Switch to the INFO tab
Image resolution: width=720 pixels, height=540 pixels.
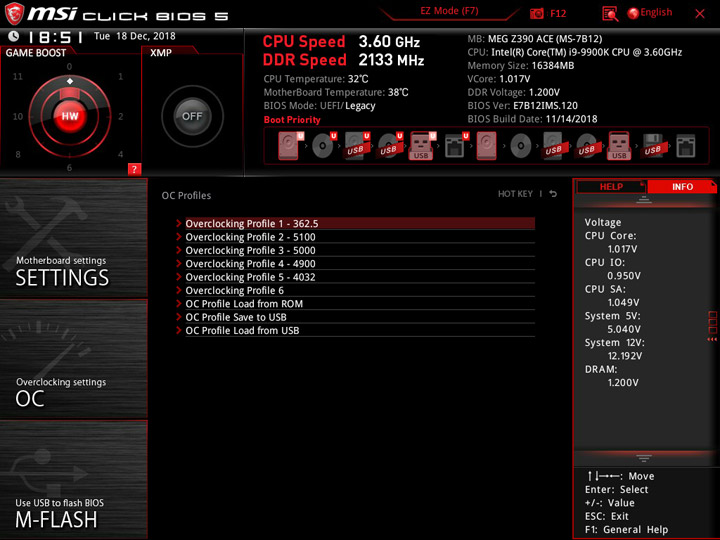[682, 186]
